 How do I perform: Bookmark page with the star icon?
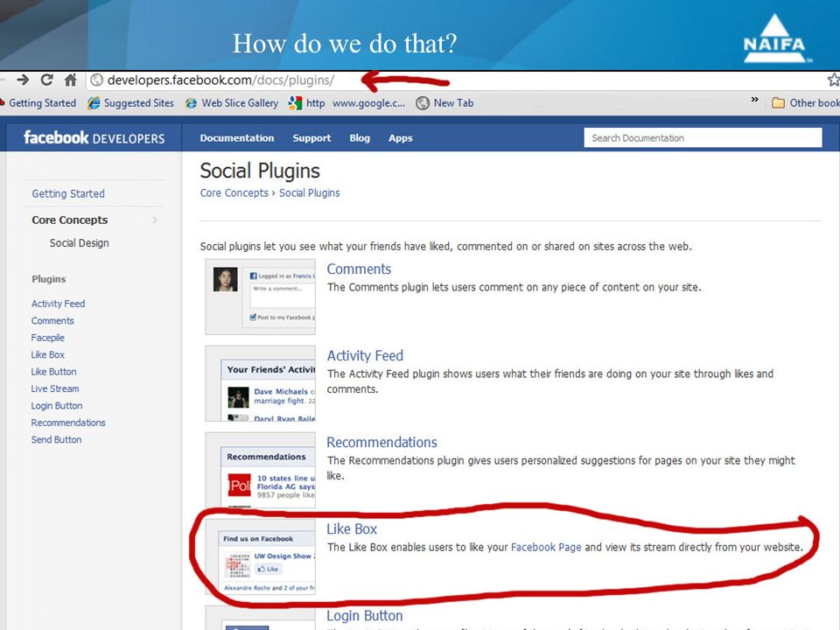point(834,80)
